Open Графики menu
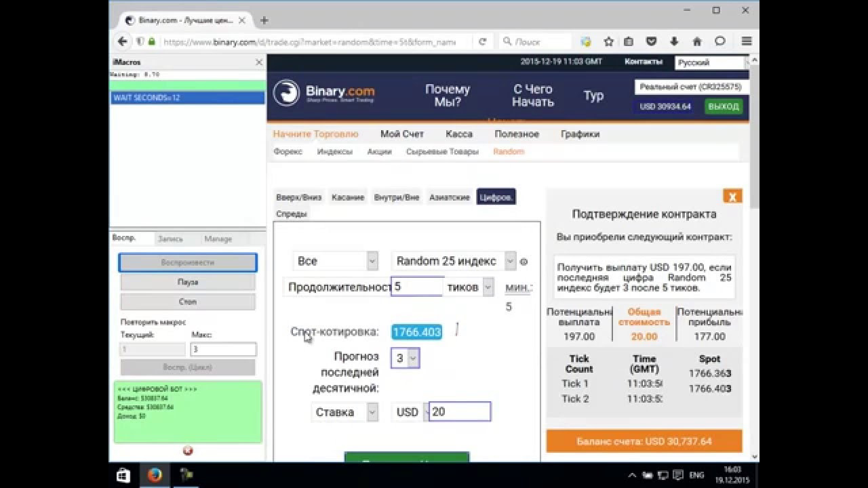This screenshot has height=488, width=868. [580, 134]
